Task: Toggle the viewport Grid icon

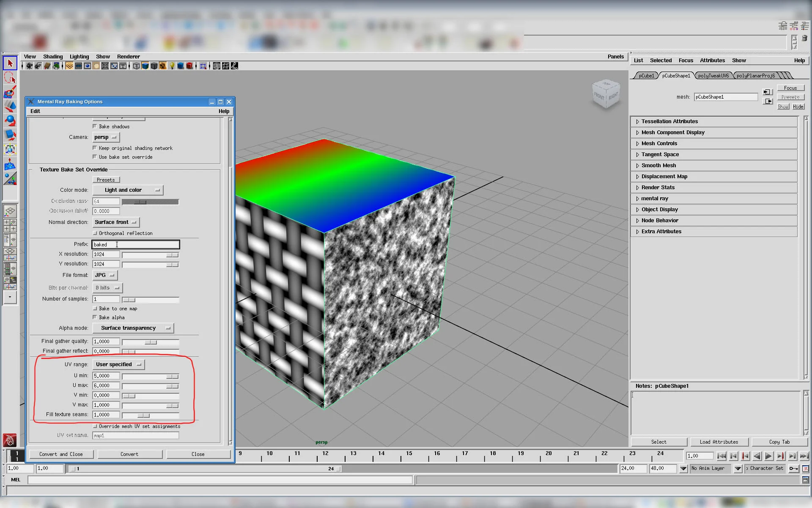Action: click(x=69, y=66)
